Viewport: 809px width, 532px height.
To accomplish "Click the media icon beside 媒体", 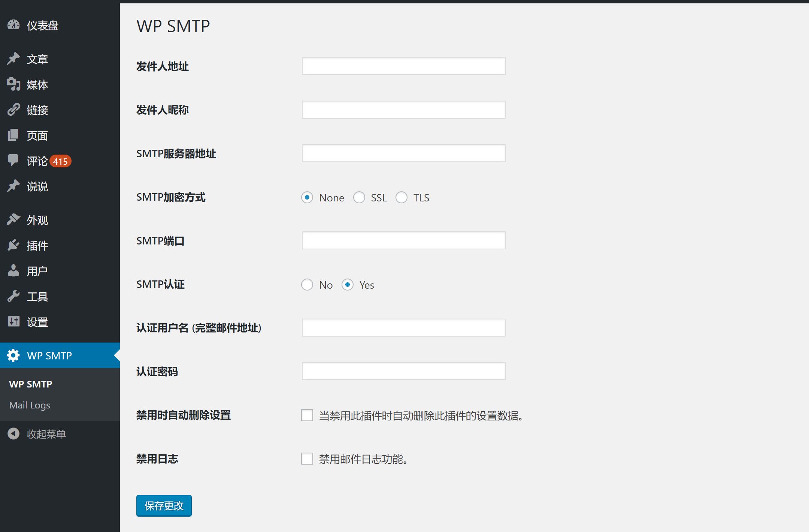I will coord(13,84).
